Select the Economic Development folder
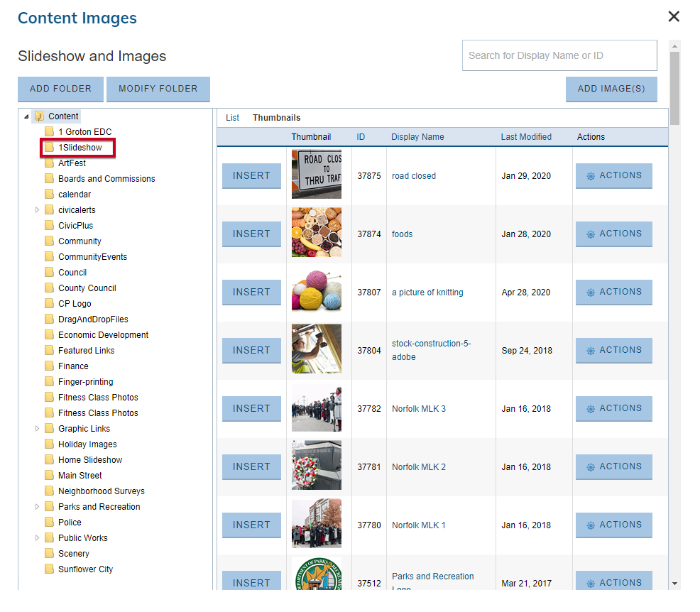 click(x=103, y=335)
